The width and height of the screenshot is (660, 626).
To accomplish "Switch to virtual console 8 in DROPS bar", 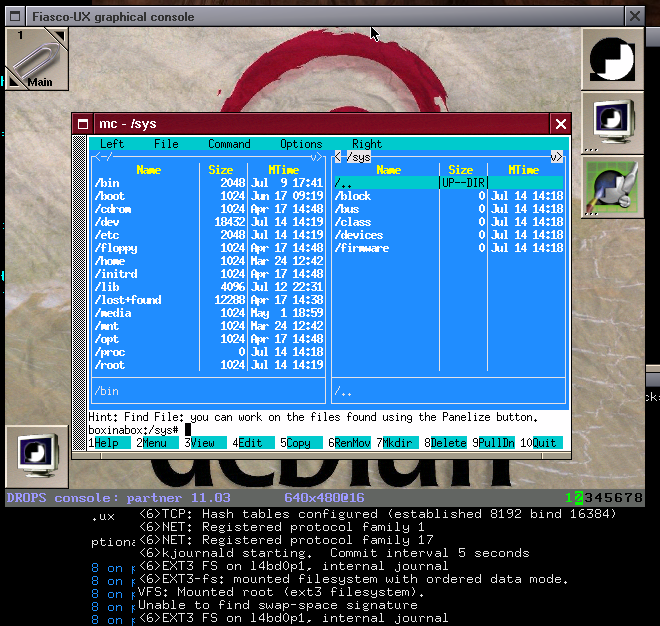I will (x=638, y=498).
